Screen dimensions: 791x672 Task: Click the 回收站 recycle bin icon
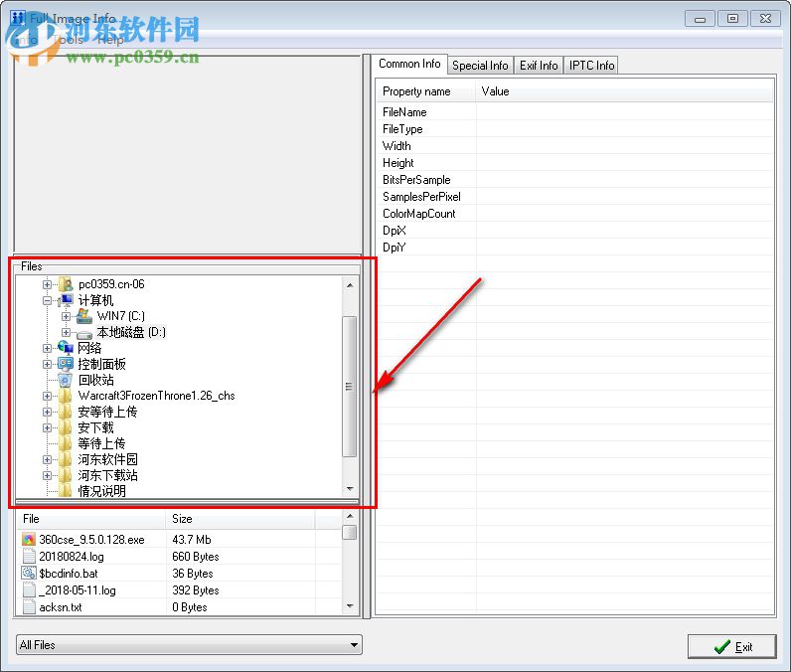click(x=66, y=380)
